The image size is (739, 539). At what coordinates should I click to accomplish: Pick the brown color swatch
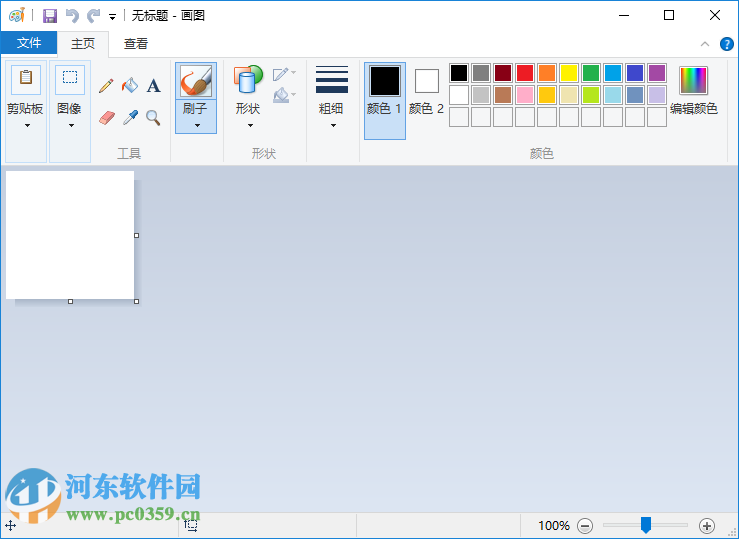coord(503,95)
